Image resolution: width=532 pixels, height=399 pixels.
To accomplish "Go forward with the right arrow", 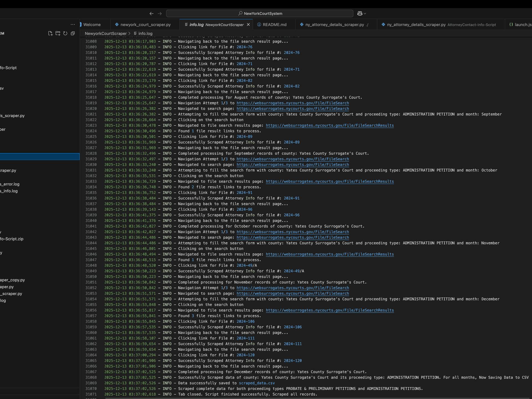I will (160, 13).
